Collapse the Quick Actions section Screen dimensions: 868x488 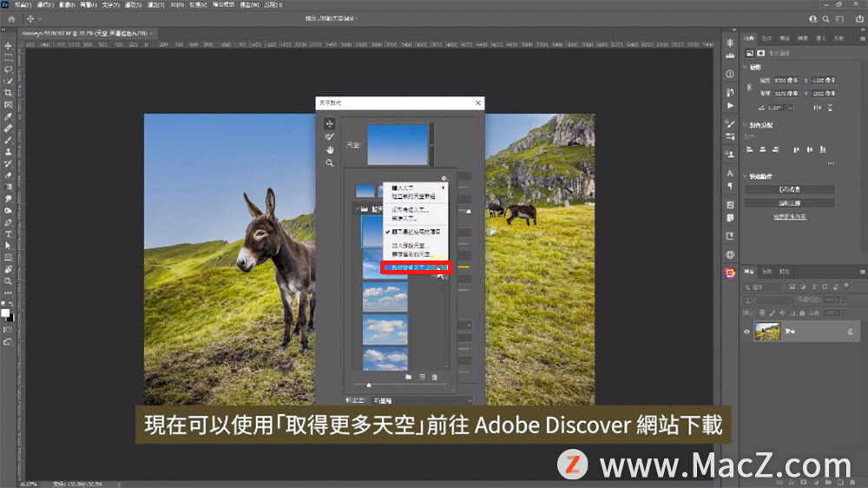point(745,176)
